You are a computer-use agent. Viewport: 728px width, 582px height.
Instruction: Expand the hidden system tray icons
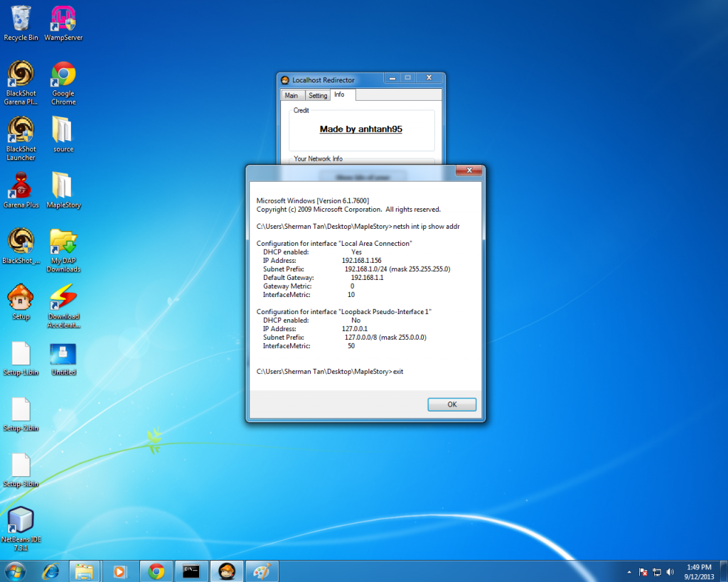[628, 571]
